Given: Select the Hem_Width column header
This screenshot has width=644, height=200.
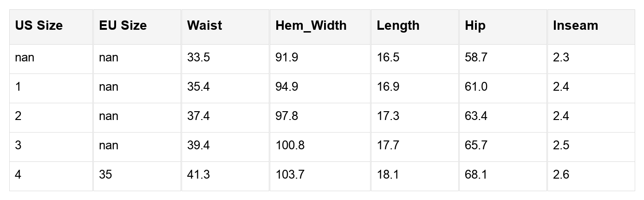Looking at the screenshot, I should click(311, 26).
